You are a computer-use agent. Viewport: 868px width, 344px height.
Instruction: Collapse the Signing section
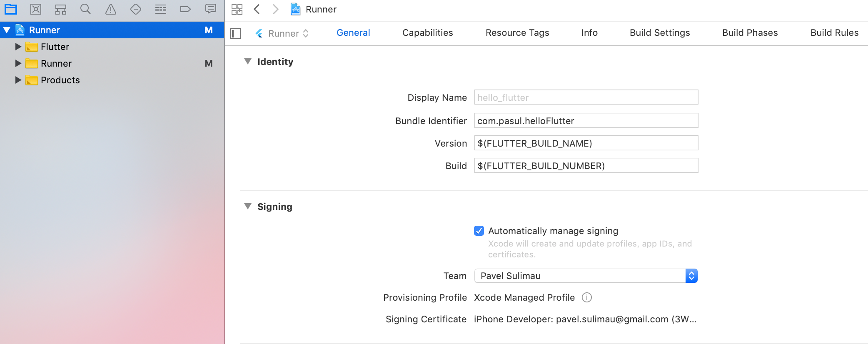pos(248,207)
